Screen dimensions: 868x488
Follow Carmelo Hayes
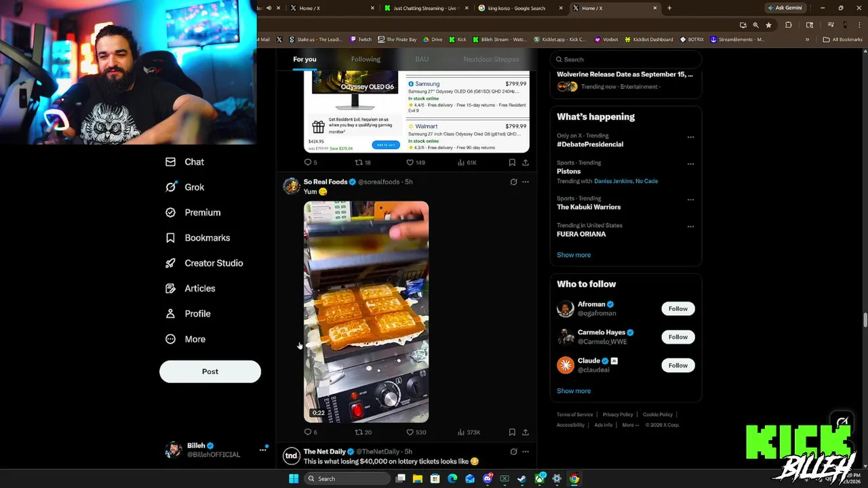678,337
